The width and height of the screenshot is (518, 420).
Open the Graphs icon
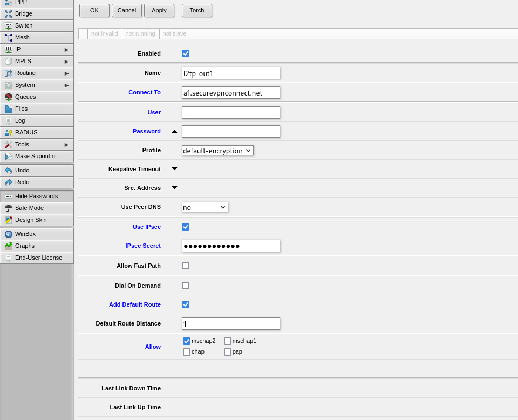pos(9,246)
